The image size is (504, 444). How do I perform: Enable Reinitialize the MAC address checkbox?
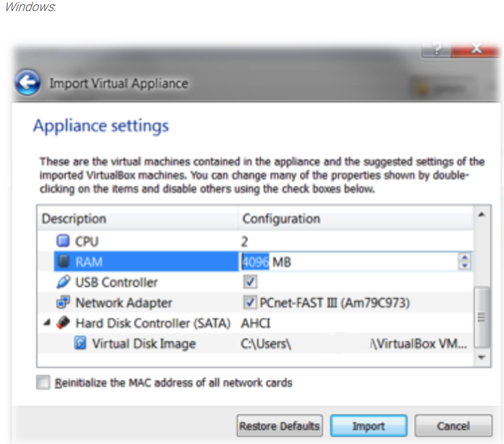[43, 383]
